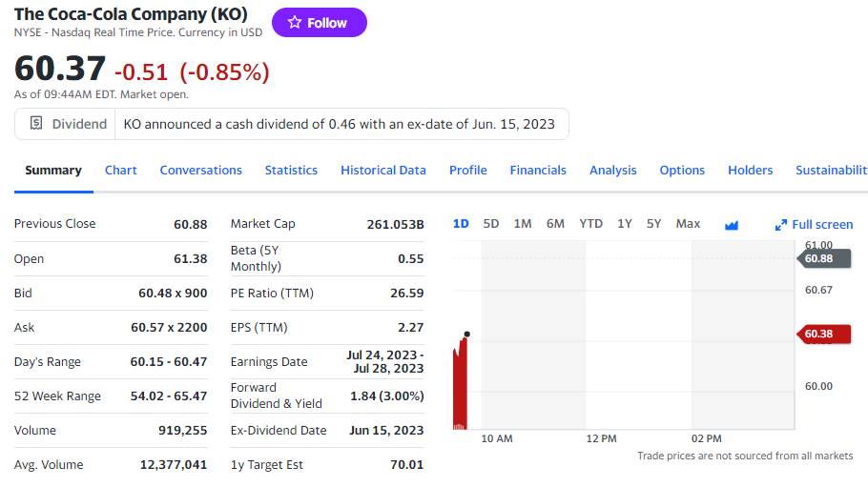Click 'As of 09:44AM EDT. Market open.' line
Image resolution: width=868 pixels, height=487 pixels.
(x=101, y=94)
